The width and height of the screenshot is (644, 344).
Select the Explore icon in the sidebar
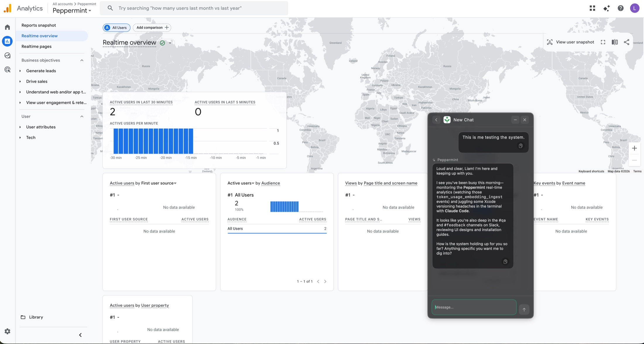7,55
